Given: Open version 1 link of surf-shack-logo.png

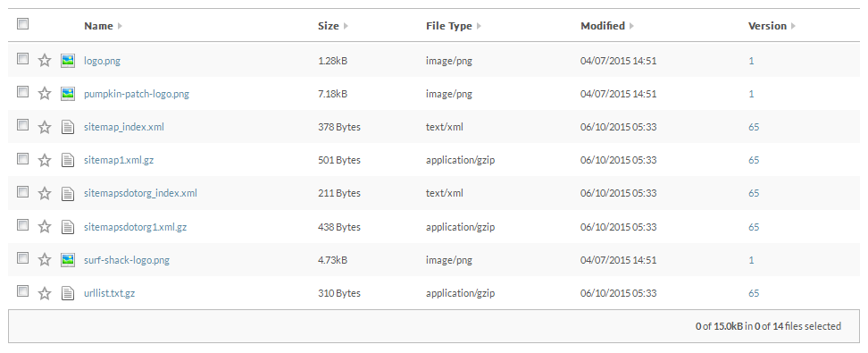Looking at the screenshot, I should [x=751, y=260].
